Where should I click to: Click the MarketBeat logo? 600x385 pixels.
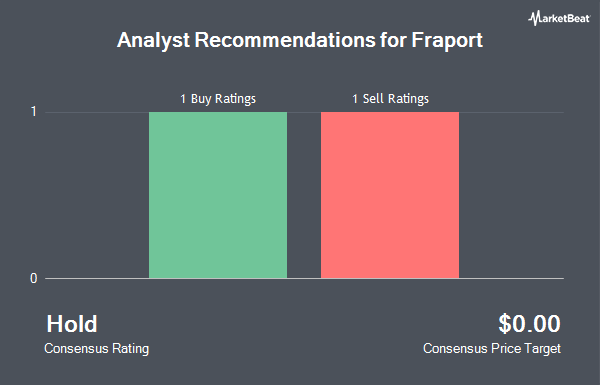559,18
